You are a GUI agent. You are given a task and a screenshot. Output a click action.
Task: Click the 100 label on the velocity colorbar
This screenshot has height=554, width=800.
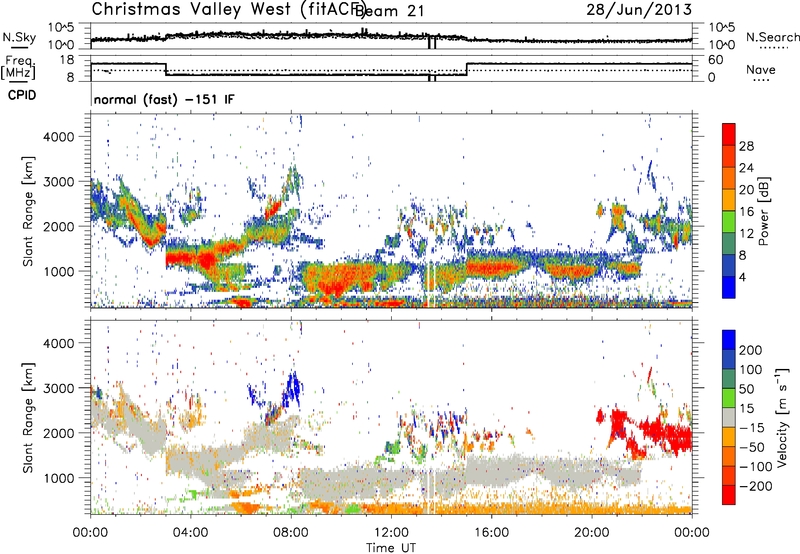pos(751,370)
